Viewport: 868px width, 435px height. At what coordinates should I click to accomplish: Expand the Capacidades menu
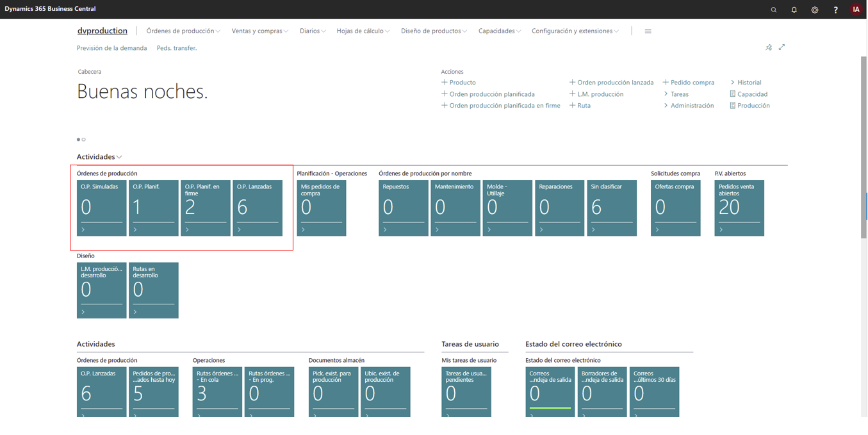[500, 31]
